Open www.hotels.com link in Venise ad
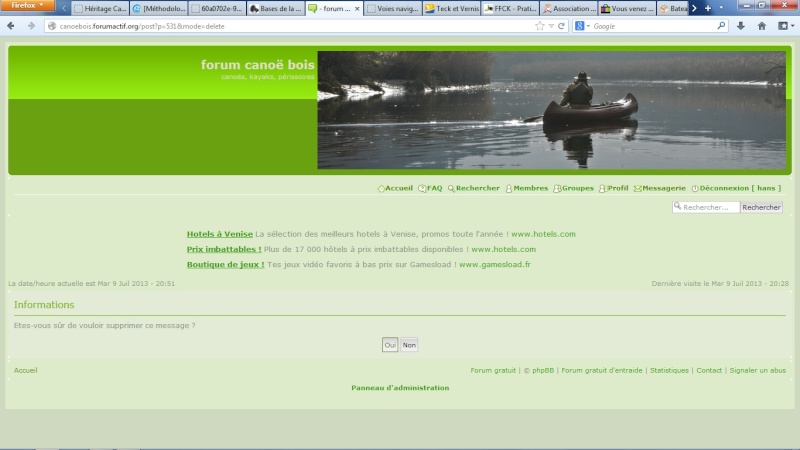 [543, 234]
